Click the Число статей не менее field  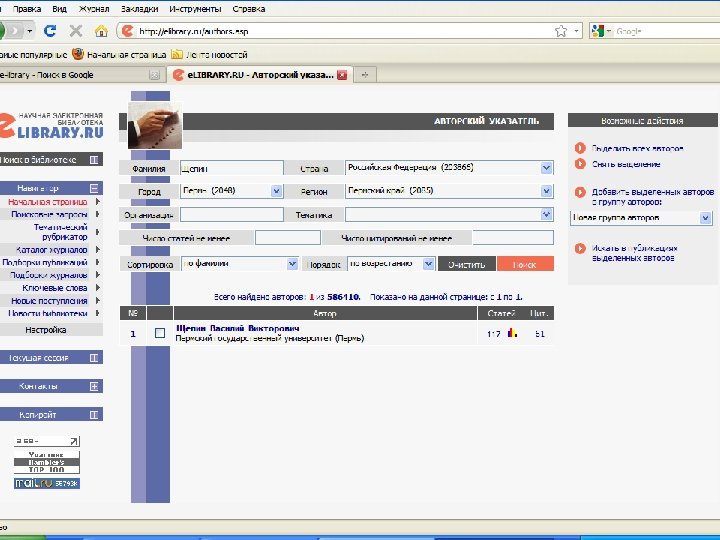pyautogui.click(x=287, y=238)
